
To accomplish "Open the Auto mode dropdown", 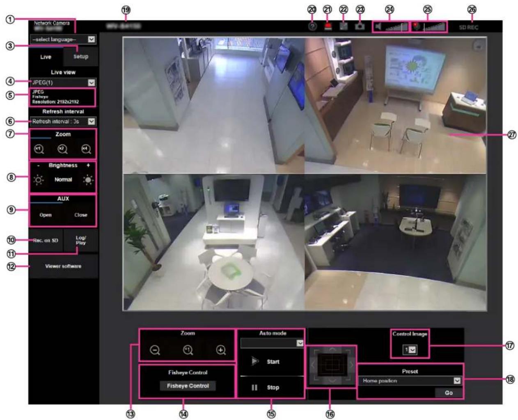I will tap(272, 343).
